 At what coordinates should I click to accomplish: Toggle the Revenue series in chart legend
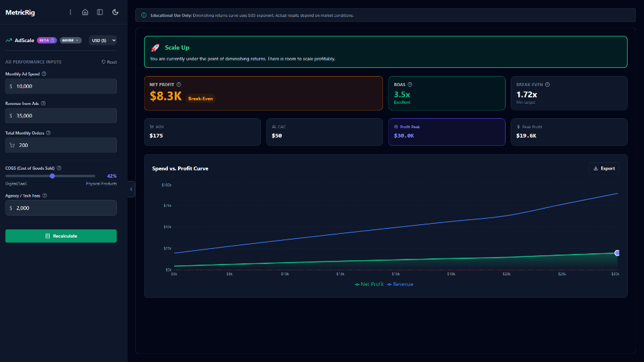(x=400, y=284)
